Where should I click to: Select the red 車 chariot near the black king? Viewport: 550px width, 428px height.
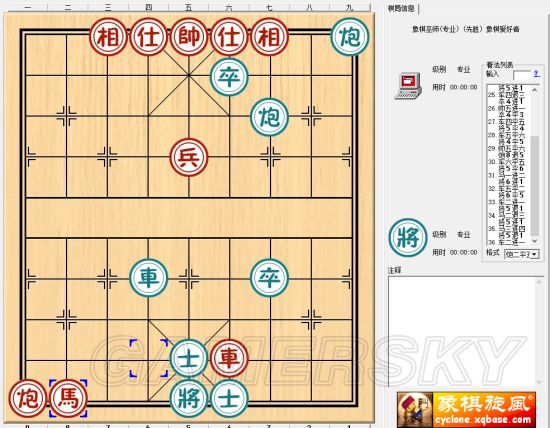tap(229, 358)
